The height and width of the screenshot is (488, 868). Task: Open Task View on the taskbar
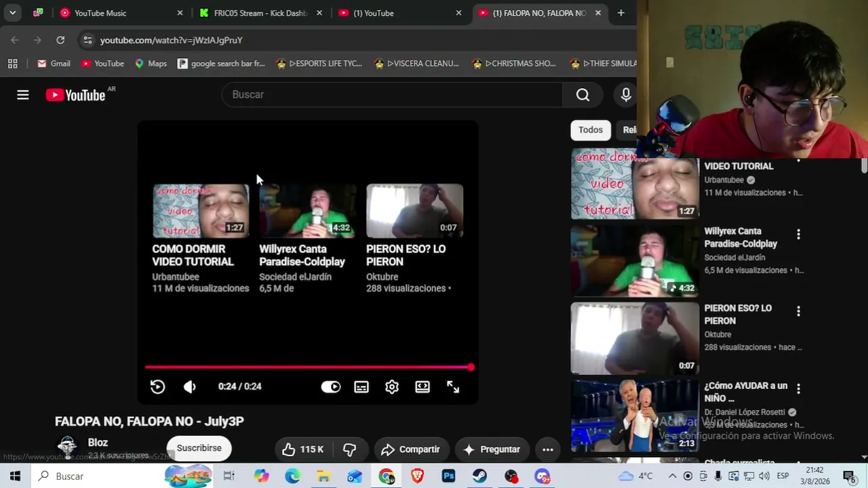tap(229, 476)
